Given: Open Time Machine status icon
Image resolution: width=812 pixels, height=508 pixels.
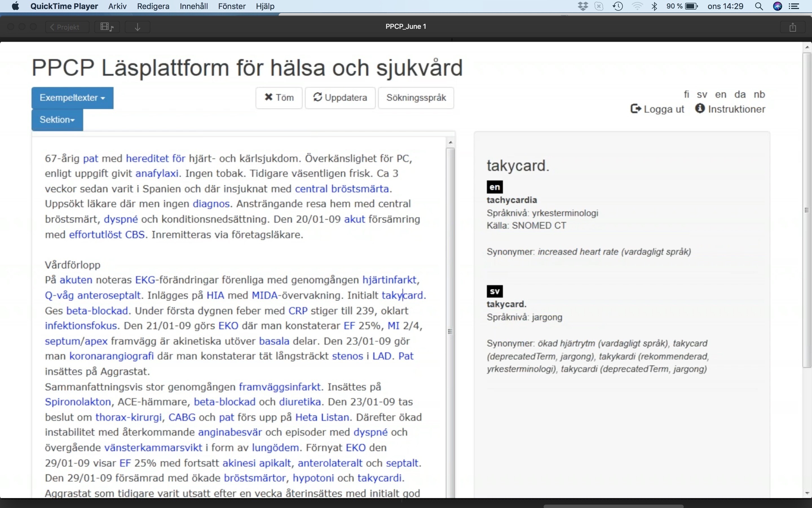Looking at the screenshot, I should coord(618,6).
